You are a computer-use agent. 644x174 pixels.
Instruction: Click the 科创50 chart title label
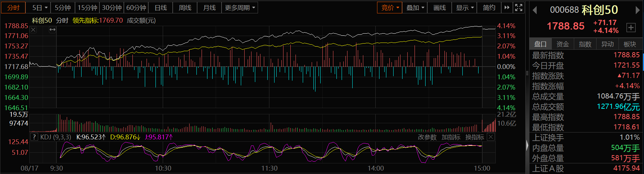click(42, 21)
